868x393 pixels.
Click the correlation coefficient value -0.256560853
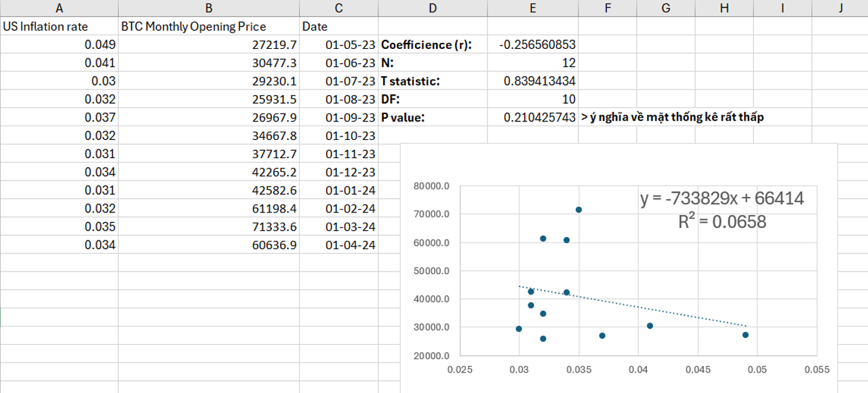click(x=537, y=45)
